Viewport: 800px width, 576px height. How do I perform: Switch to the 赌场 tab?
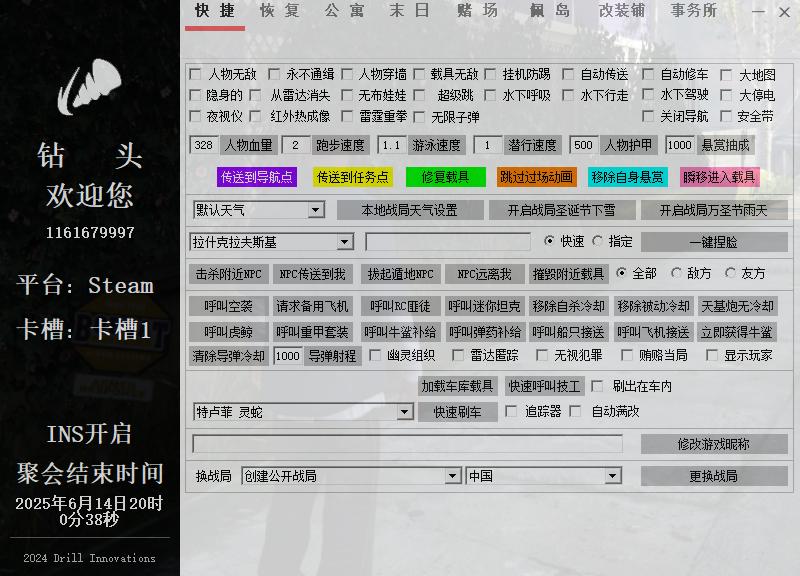coord(477,11)
